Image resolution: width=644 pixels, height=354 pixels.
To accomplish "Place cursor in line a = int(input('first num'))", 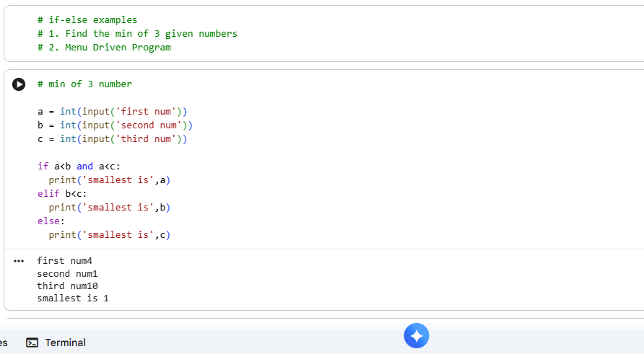I will point(112,112).
